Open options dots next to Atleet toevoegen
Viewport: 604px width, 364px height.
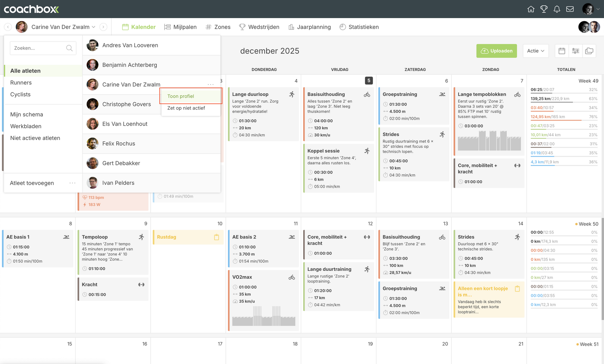(x=72, y=183)
